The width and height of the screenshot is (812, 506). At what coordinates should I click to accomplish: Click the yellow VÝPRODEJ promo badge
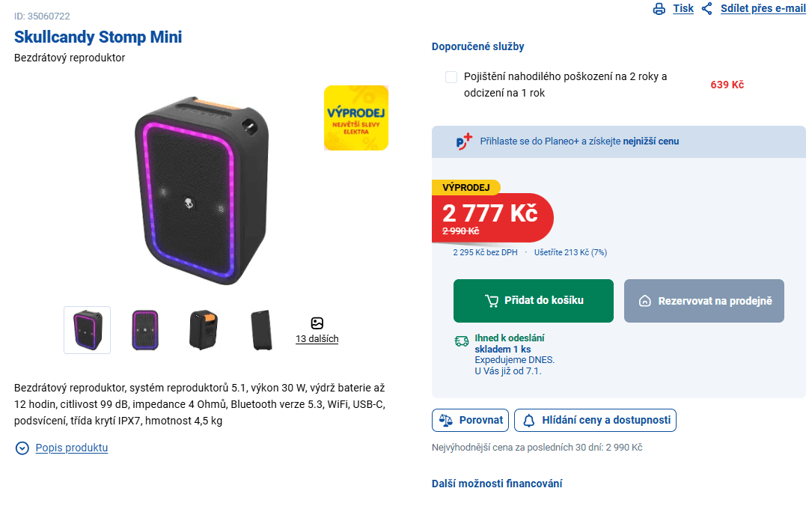click(x=355, y=118)
